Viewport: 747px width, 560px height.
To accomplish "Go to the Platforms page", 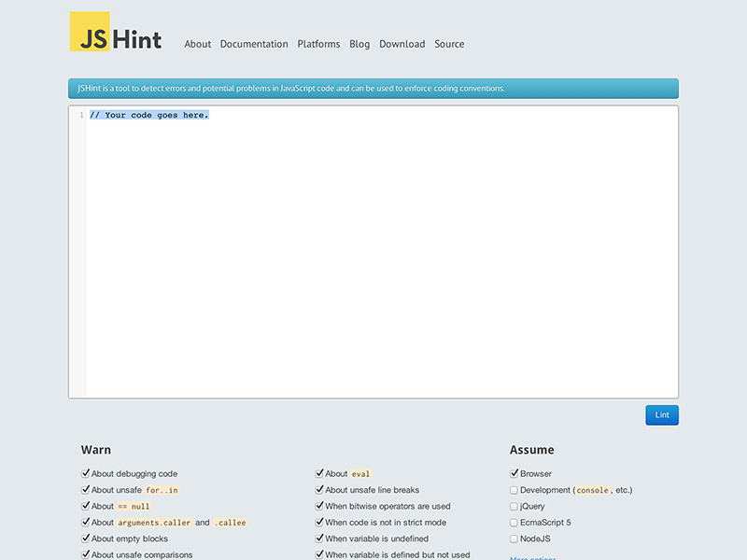I will pos(318,44).
